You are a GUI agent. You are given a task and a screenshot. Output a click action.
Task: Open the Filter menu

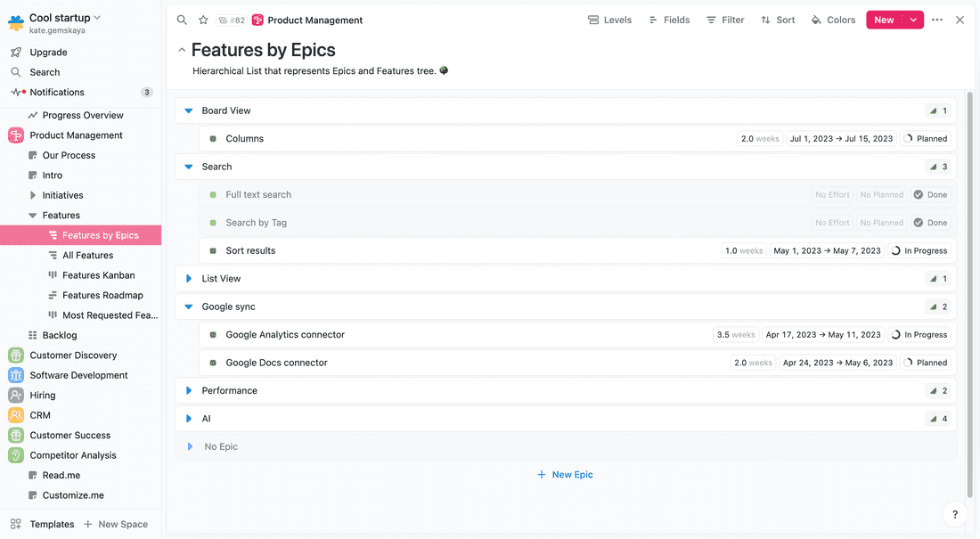(x=724, y=19)
